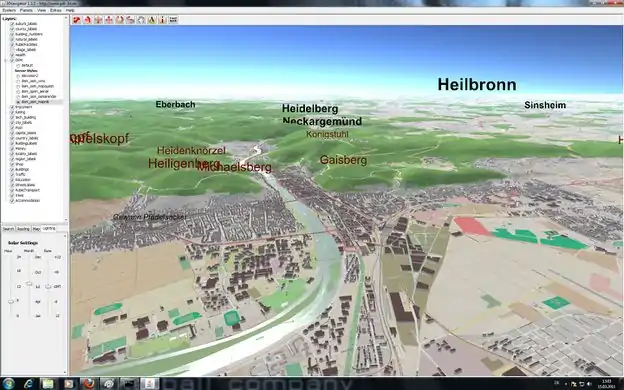Image resolution: width=624 pixels, height=390 pixels.
Task: Collapse the DEM layer tree node
Action: (6, 60)
